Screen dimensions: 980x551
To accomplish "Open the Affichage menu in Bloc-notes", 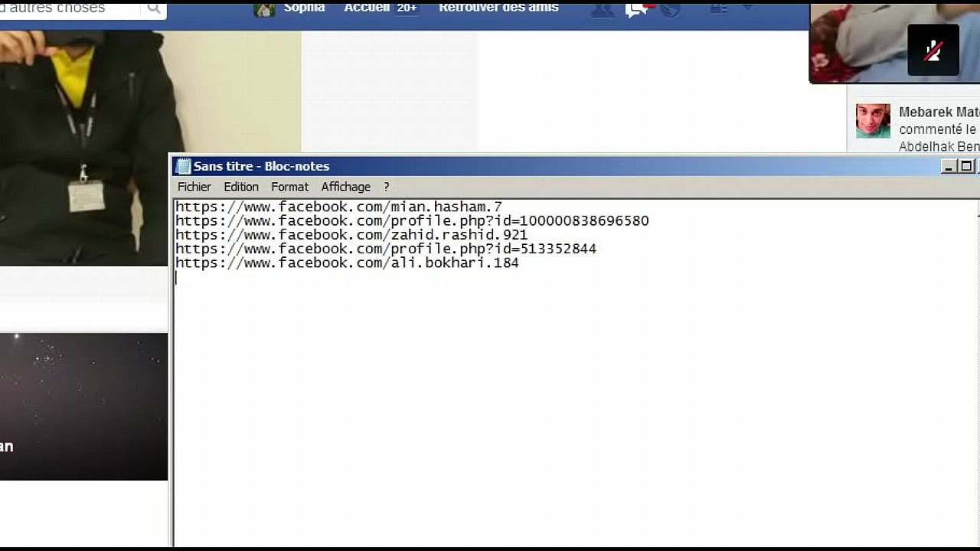I will pyautogui.click(x=345, y=187).
